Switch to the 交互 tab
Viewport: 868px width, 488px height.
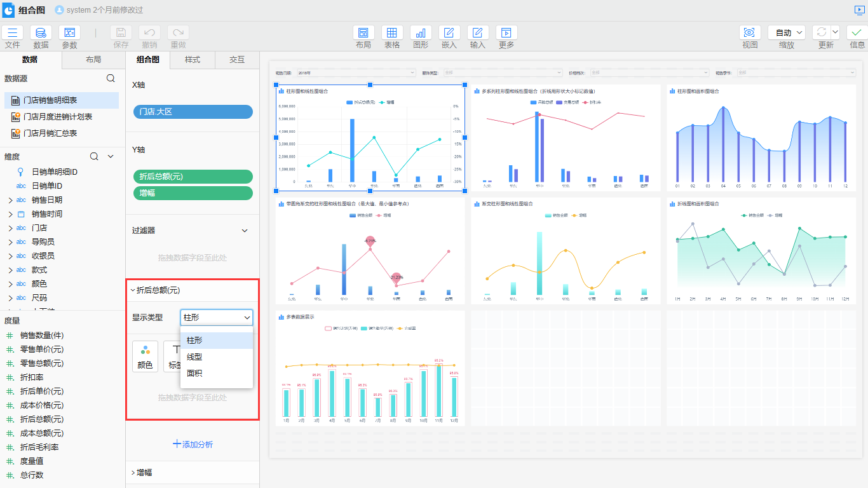(237, 60)
